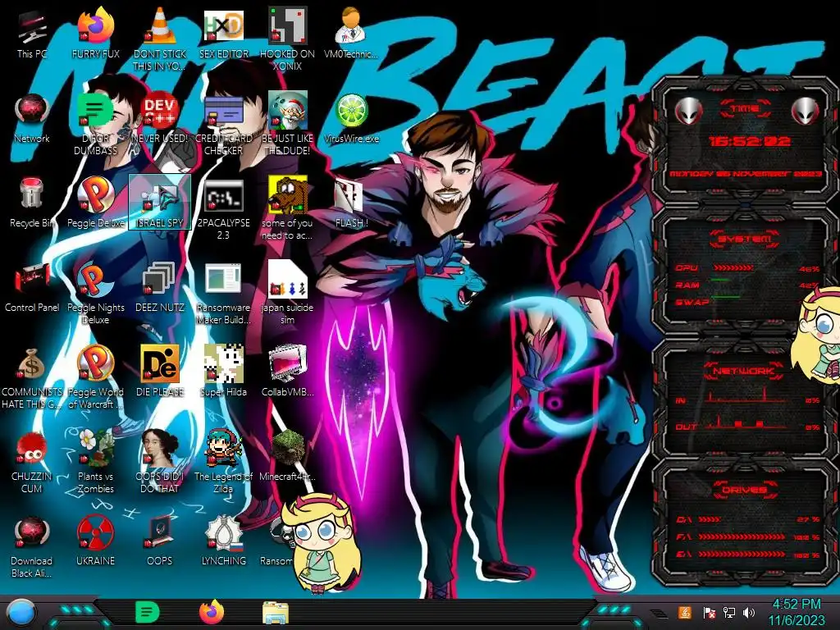Open the OOPS laptop icon
The image size is (840, 630).
pyautogui.click(x=160, y=541)
